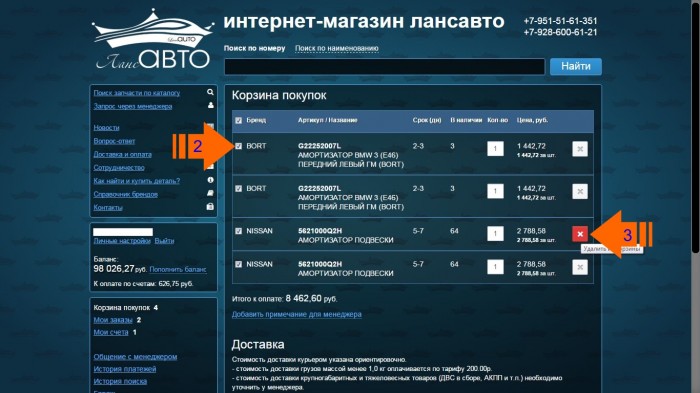Remove the last NISSAN item with its X button
This screenshot has height=393, width=700.
click(580, 267)
